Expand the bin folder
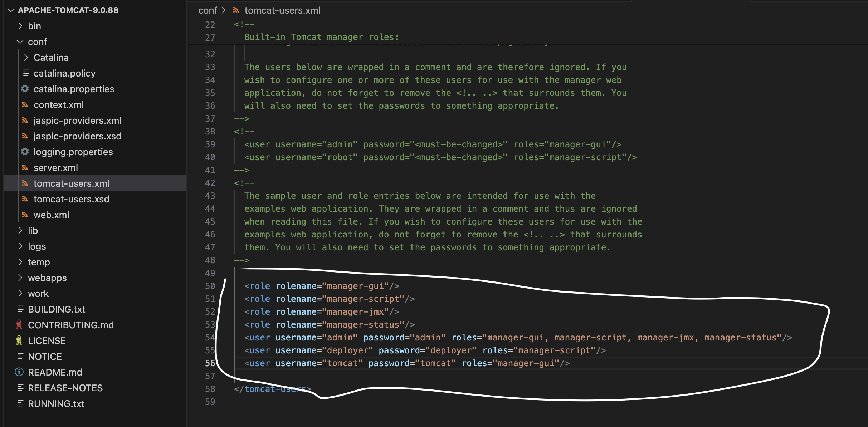The width and height of the screenshot is (868, 427). 20,26
